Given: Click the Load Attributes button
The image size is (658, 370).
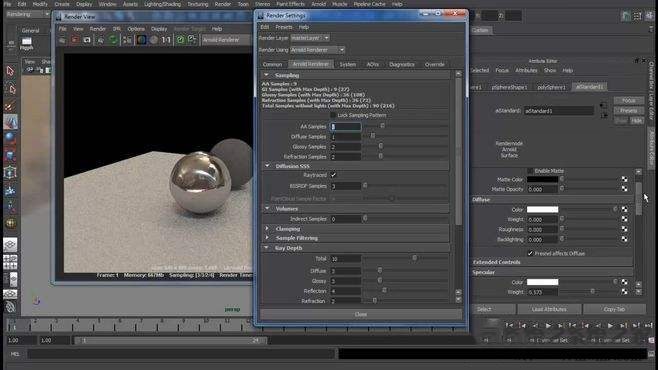Looking at the screenshot, I should point(549,309).
